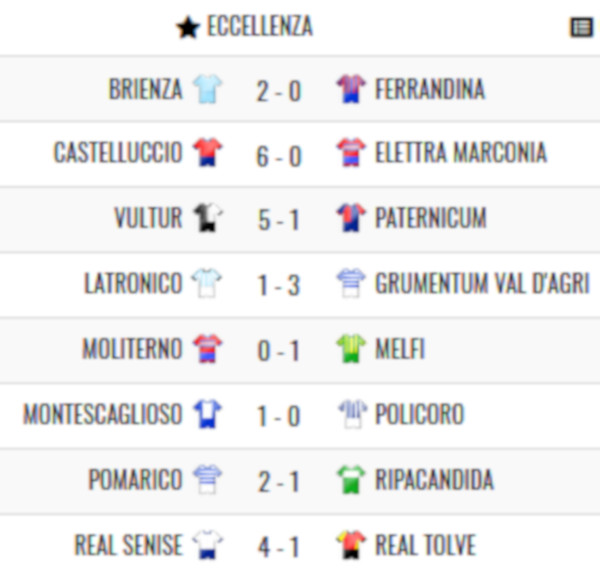Viewport: 600px width, 568px height.
Task: Open the Castelluccio team page
Action: click(118, 152)
